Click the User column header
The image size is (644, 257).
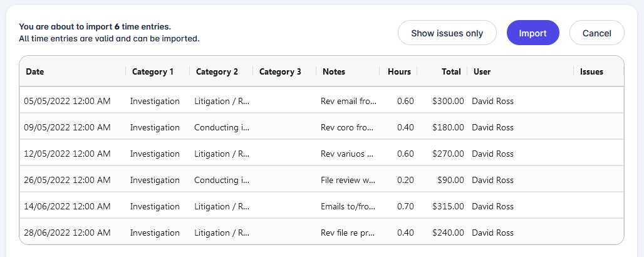(482, 71)
